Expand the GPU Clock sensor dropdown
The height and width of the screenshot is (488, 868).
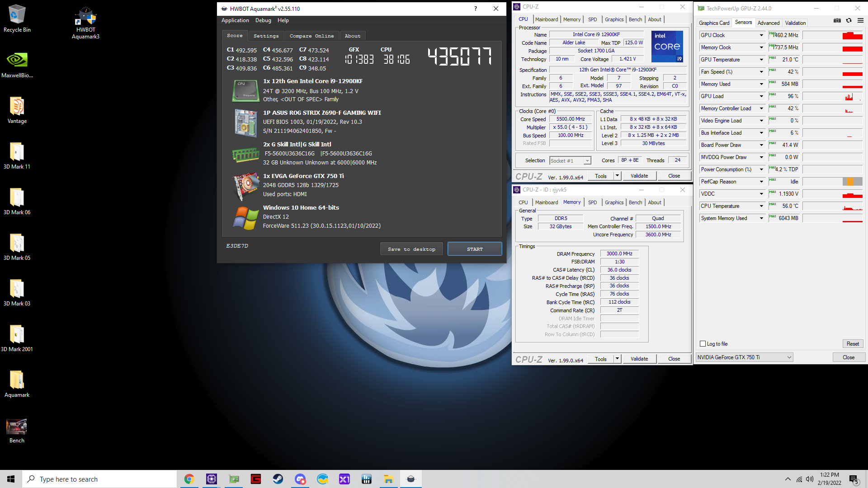click(x=761, y=35)
